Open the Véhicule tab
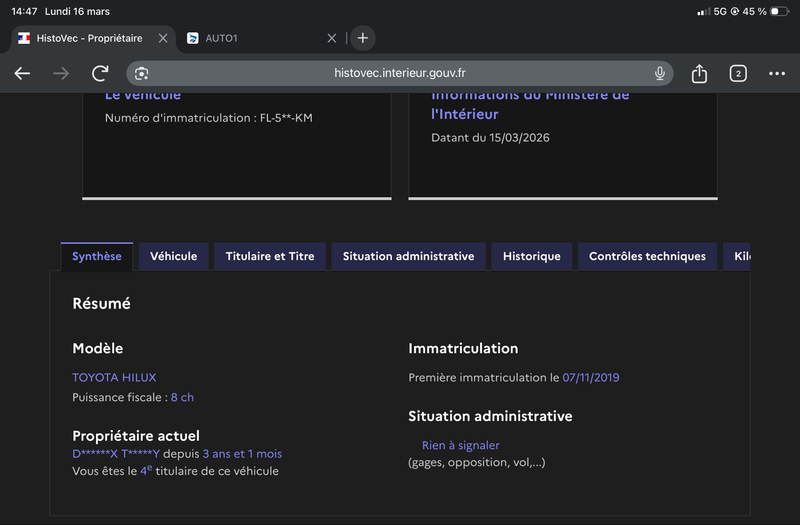Image resolution: width=800 pixels, height=525 pixels. [174, 256]
